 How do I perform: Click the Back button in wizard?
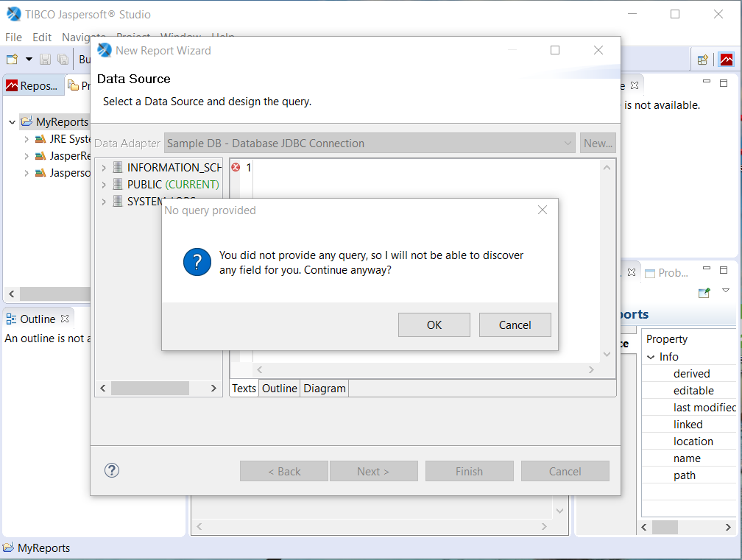(x=284, y=471)
